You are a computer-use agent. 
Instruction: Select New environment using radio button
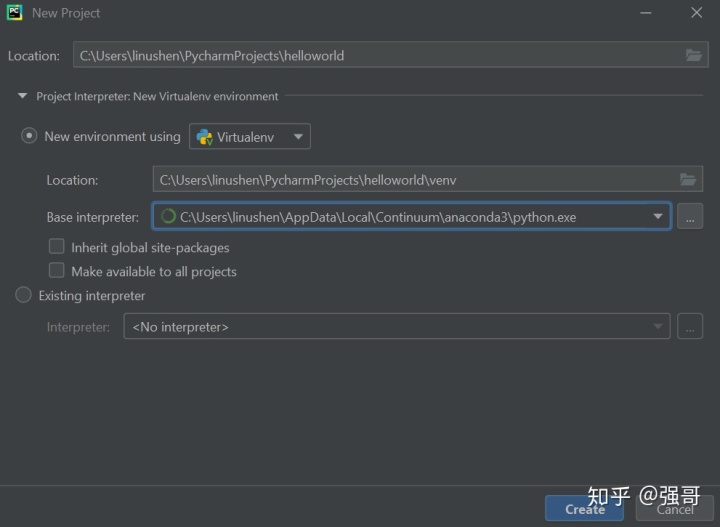pyautogui.click(x=29, y=136)
